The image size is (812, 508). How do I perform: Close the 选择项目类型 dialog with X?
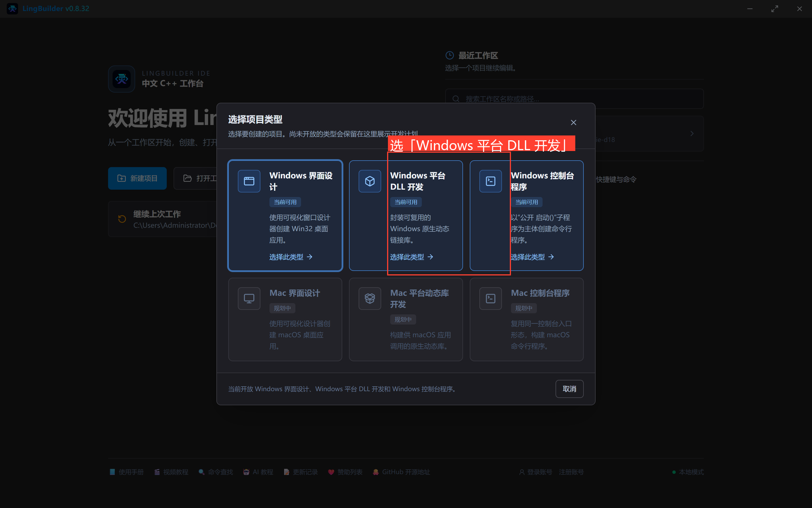pos(573,122)
